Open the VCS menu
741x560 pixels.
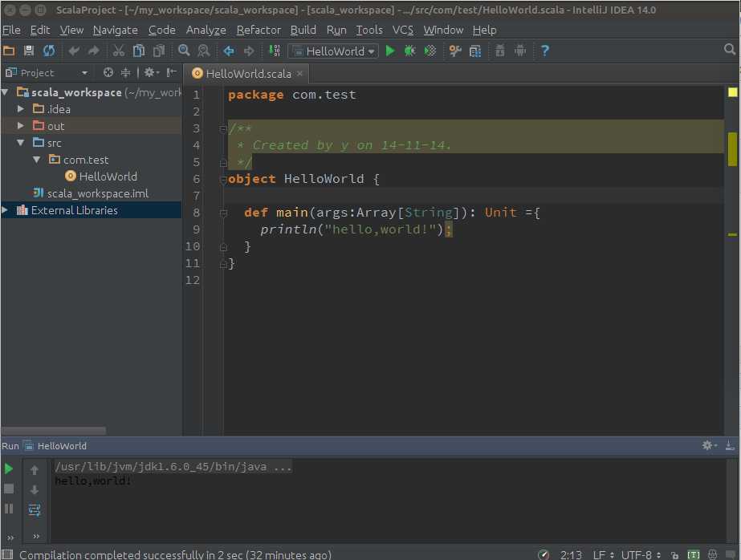(403, 30)
